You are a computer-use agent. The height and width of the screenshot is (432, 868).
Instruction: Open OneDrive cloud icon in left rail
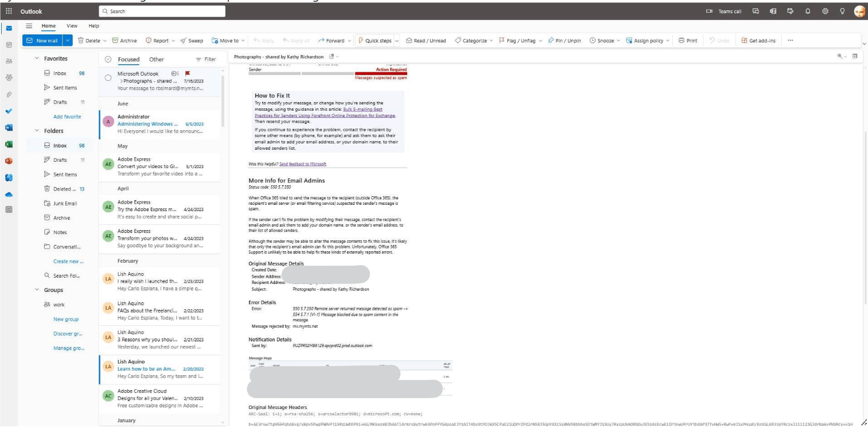(9, 194)
